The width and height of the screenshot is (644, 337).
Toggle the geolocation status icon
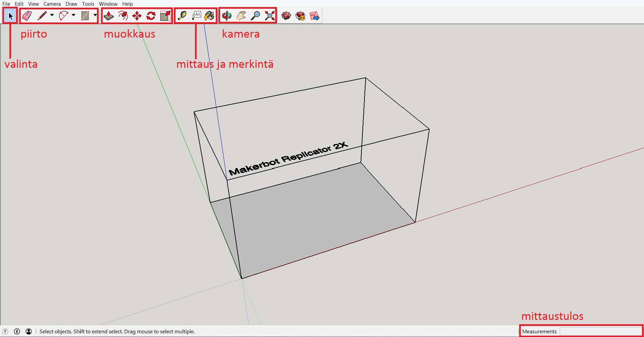[x=5, y=331]
